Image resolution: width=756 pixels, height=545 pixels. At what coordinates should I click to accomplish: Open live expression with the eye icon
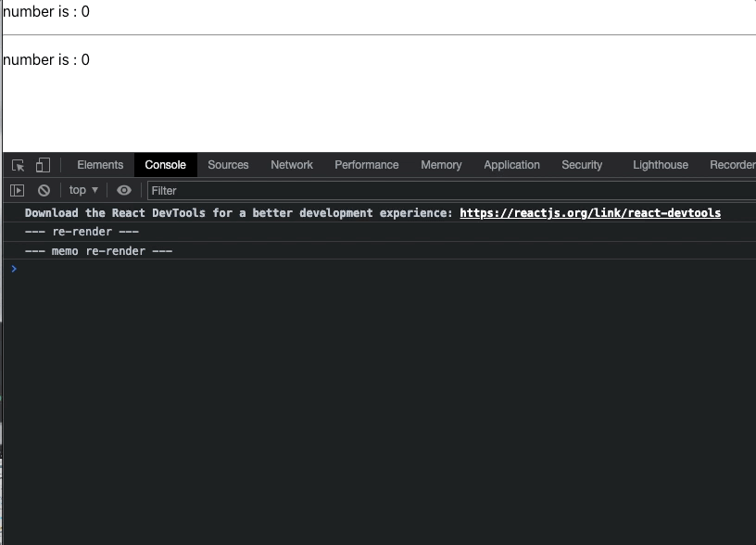tap(124, 190)
